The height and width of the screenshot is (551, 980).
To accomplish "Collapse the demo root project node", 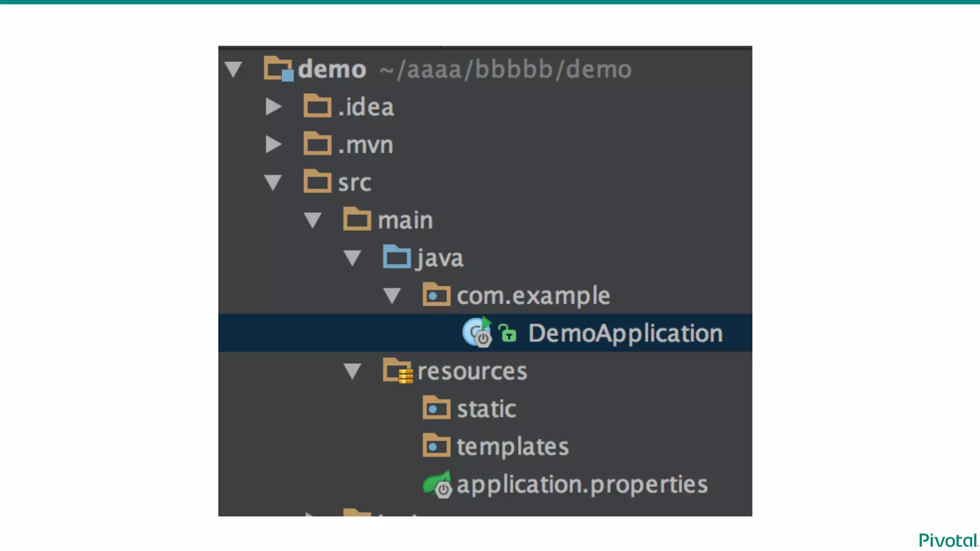I will (234, 69).
